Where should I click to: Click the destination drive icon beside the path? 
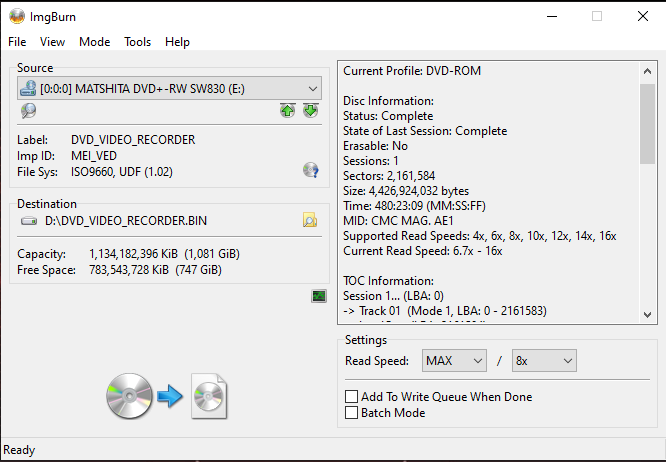29,221
